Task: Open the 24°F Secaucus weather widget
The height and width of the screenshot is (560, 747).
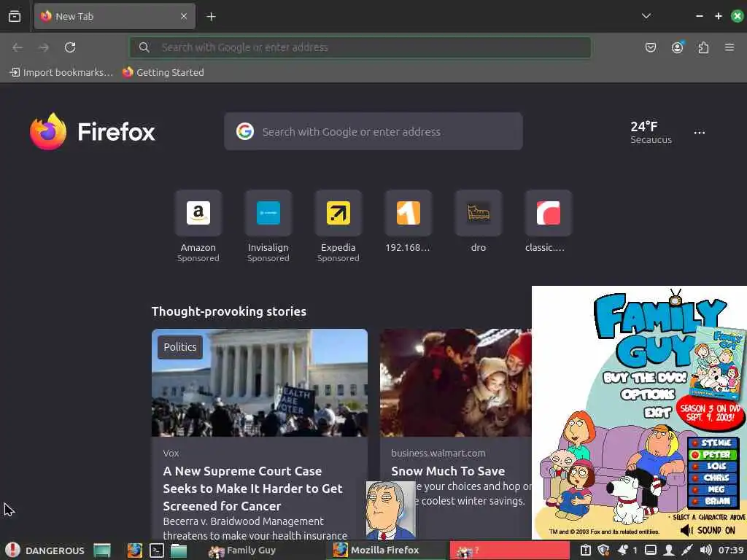Action: (651, 132)
